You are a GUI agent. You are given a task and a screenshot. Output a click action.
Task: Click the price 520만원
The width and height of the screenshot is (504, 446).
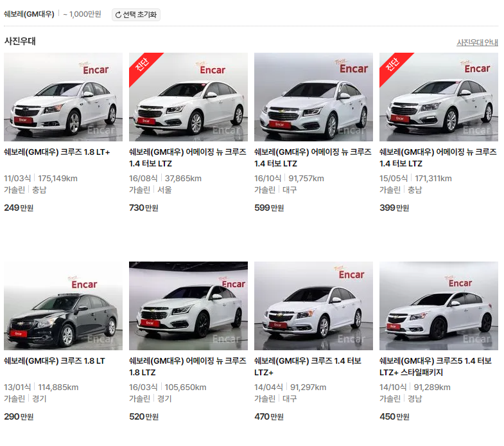144,416
